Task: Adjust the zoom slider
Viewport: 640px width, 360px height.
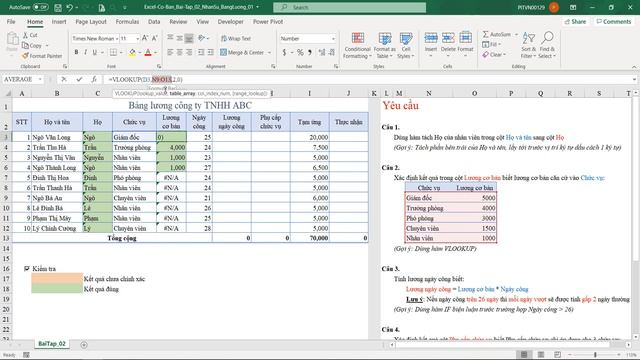Action: point(596,355)
